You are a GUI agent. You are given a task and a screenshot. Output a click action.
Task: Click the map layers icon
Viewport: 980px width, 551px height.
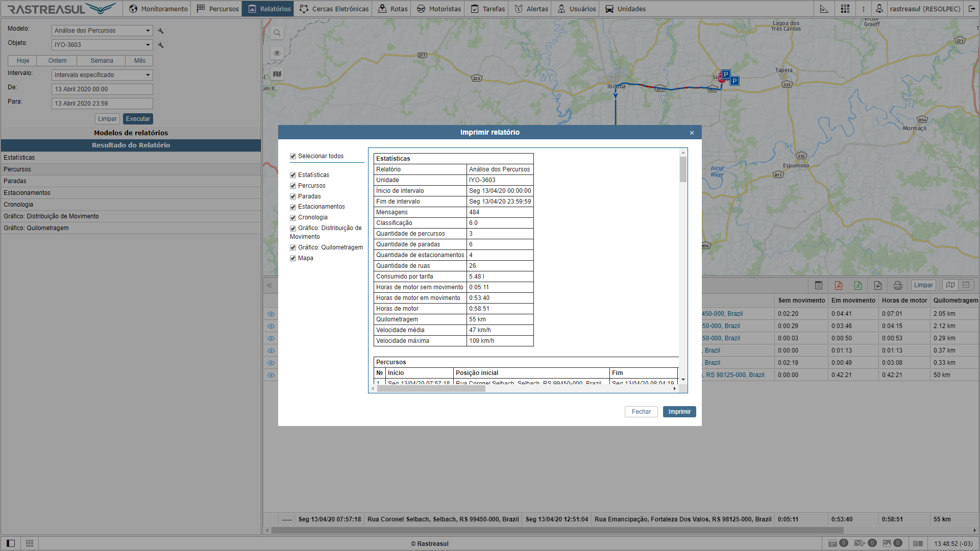[277, 74]
